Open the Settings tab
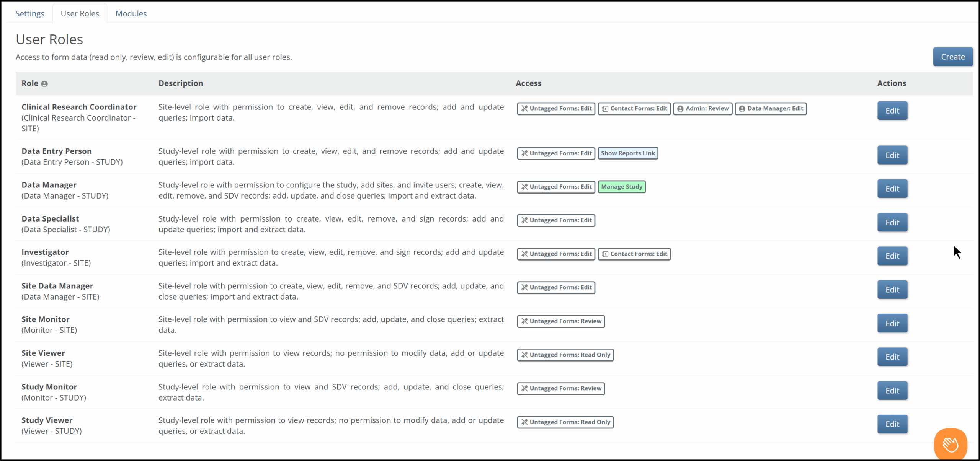980x461 pixels. click(x=30, y=14)
